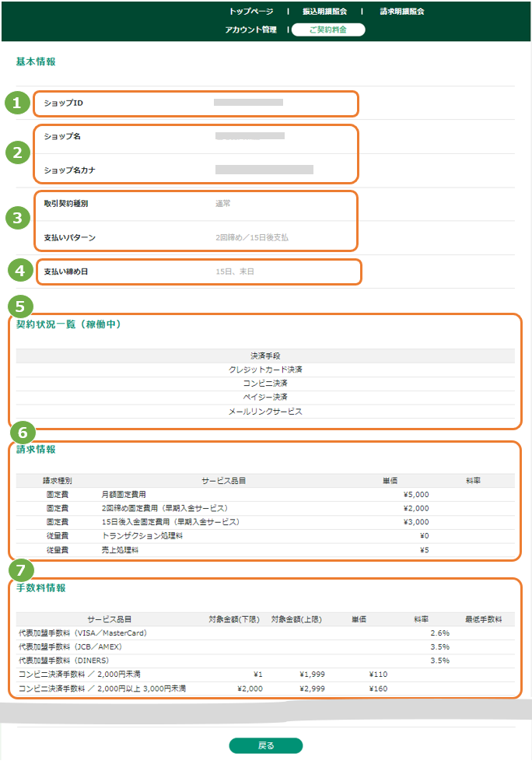Select the ペイジー決済 row
The image size is (532, 771).
(265, 397)
